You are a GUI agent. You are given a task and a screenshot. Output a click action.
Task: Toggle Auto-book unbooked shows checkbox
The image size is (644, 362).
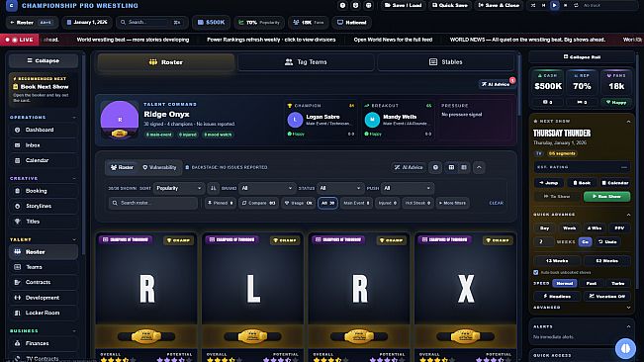536,273
